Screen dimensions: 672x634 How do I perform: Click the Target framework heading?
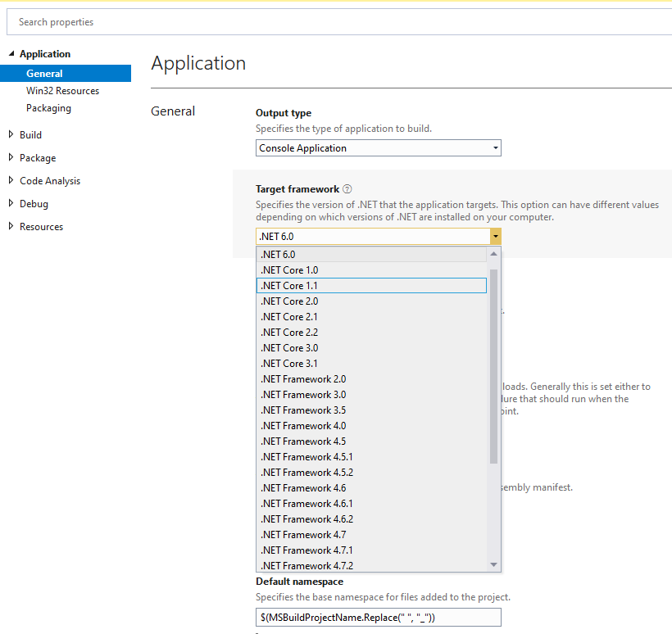pos(297,189)
